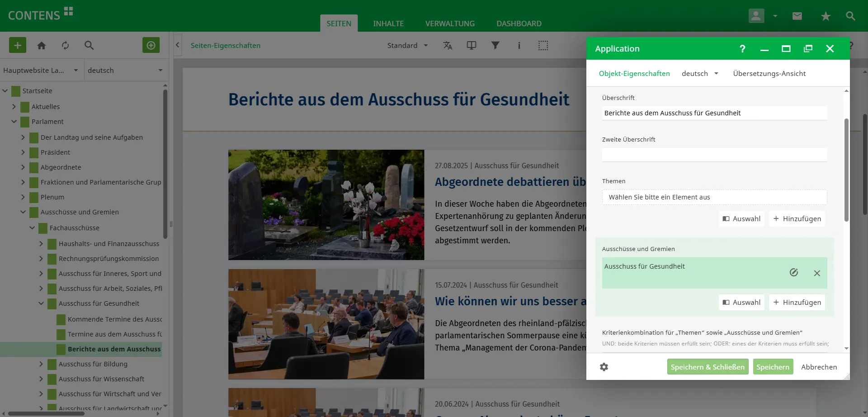Open the mail envelope icon in header
The image size is (868, 417).
click(797, 16)
